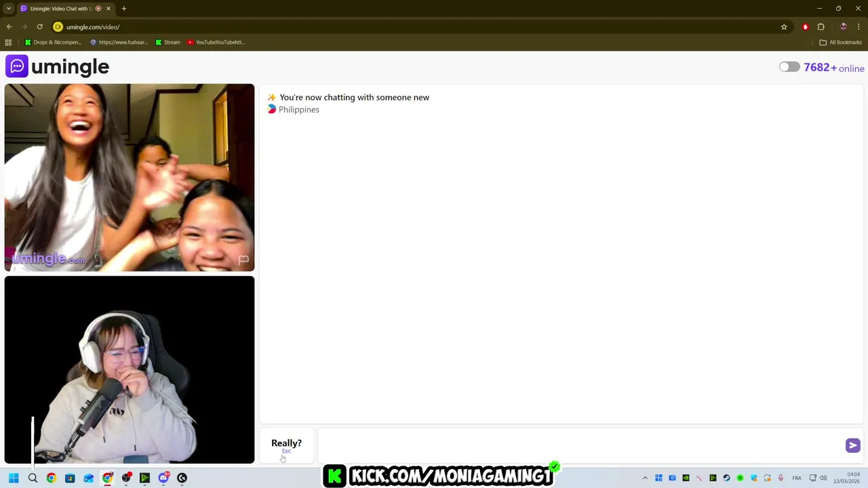Open the All Bookmarks folder
Viewport: 868px width, 488px height.
click(840, 42)
